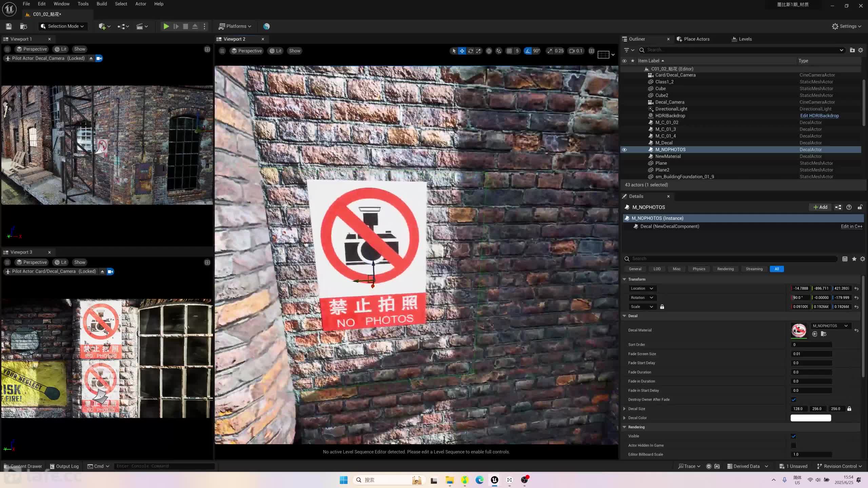The height and width of the screenshot is (488, 868).
Task: Open the content browser icon beside Save
Action: point(23,26)
